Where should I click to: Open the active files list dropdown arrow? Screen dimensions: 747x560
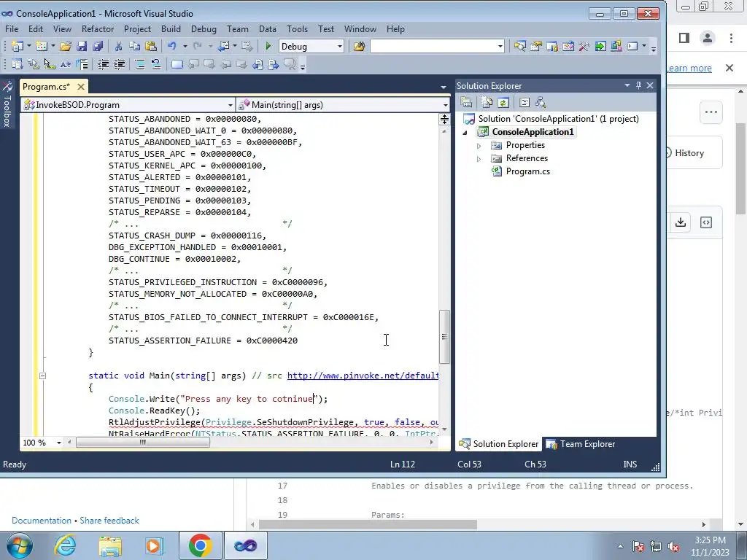point(444,87)
